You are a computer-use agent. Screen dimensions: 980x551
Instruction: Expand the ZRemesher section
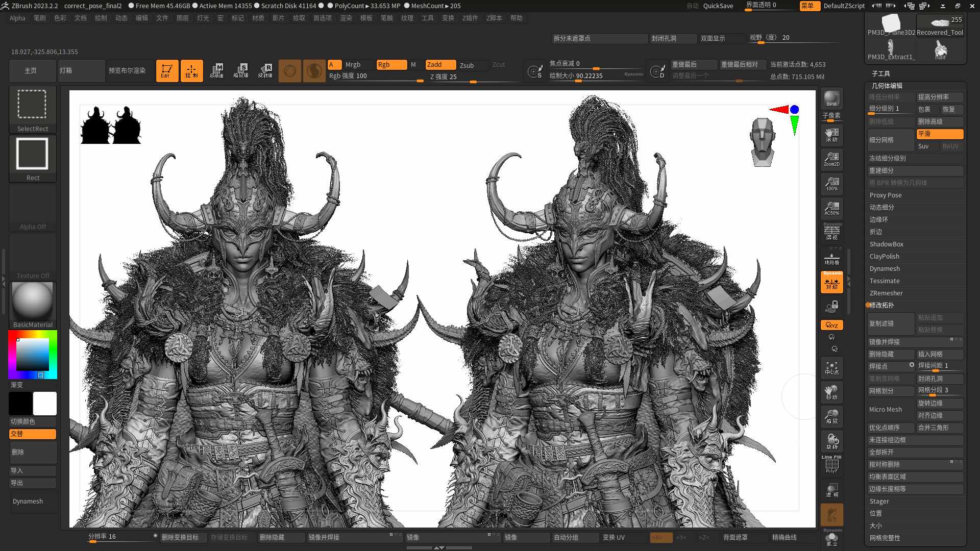[x=886, y=293]
